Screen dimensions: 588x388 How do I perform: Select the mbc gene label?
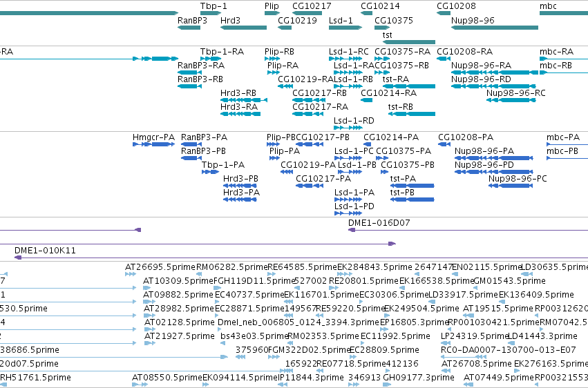tap(548, 6)
